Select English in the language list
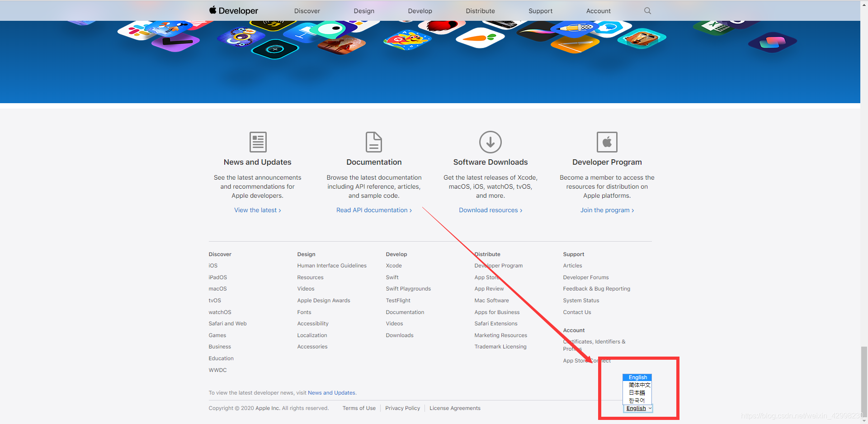The height and width of the screenshot is (424, 868). [x=637, y=377]
